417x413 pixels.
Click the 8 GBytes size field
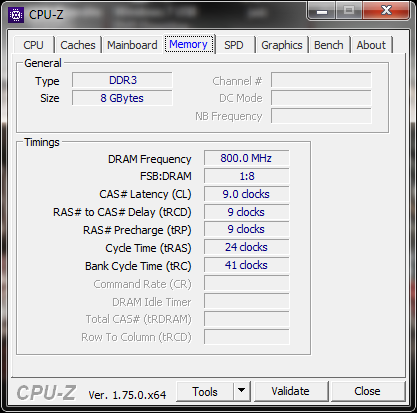tap(122, 98)
